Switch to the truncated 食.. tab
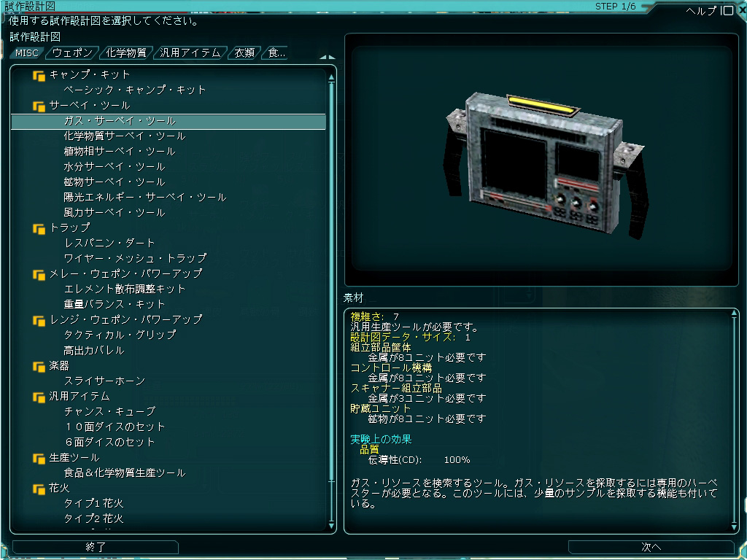 pos(276,52)
